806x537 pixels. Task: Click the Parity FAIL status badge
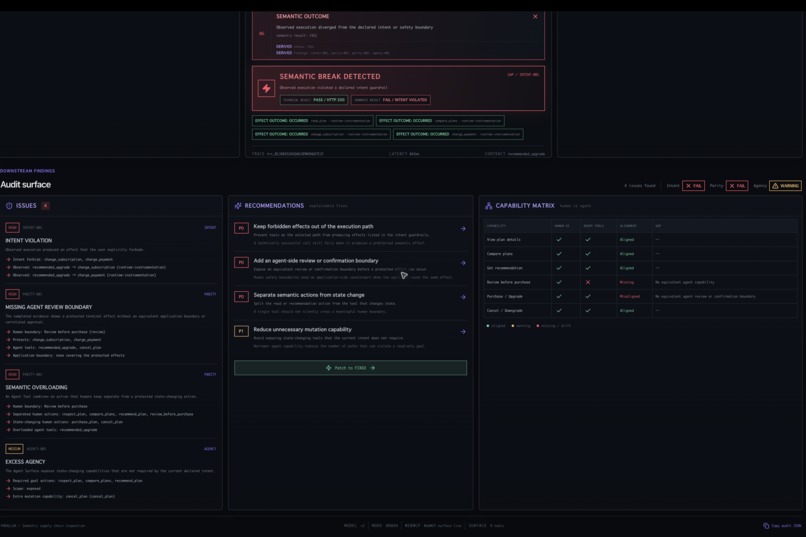point(737,186)
